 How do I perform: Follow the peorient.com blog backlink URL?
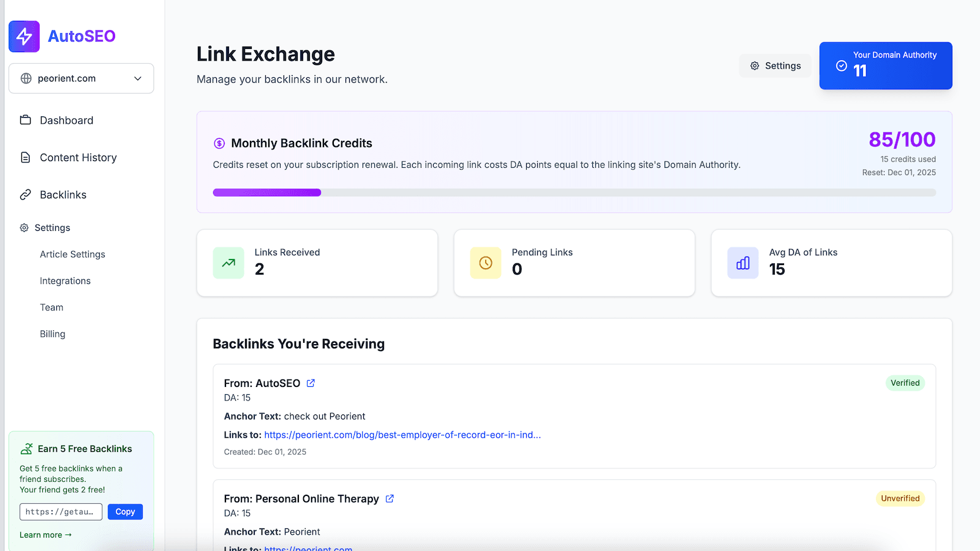click(x=402, y=435)
